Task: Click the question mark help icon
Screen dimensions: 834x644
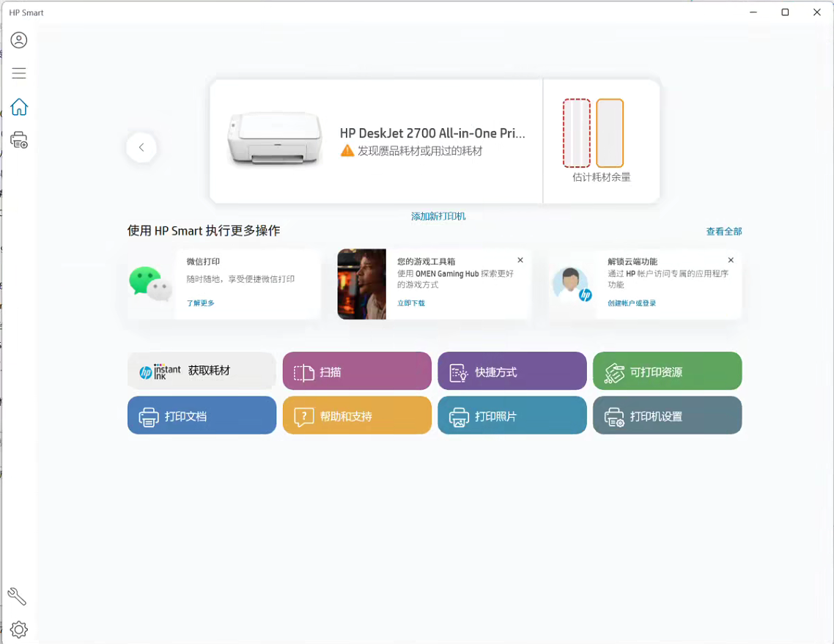Action: (304, 418)
